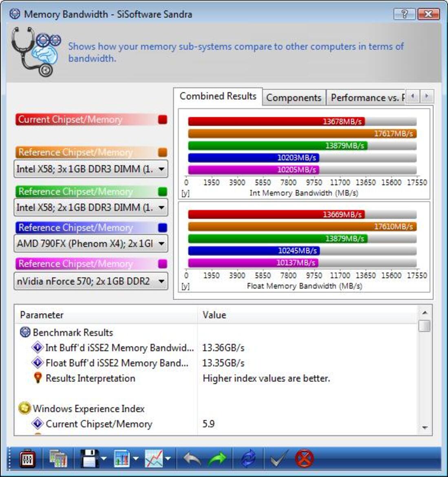The height and width of the screenshot is (477, 448).
Task: Open the line graph icon's dropdown arrow
Action: pos(168,459)
